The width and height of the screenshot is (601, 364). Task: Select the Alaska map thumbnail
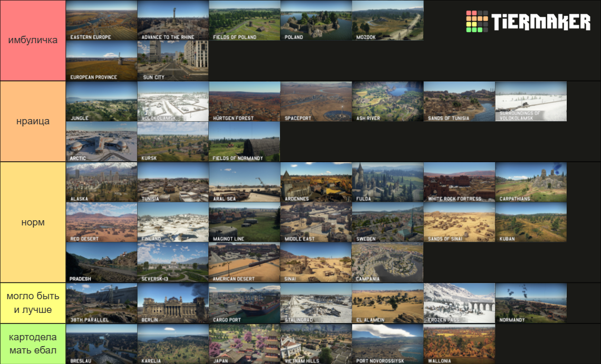tap(102, 182)
